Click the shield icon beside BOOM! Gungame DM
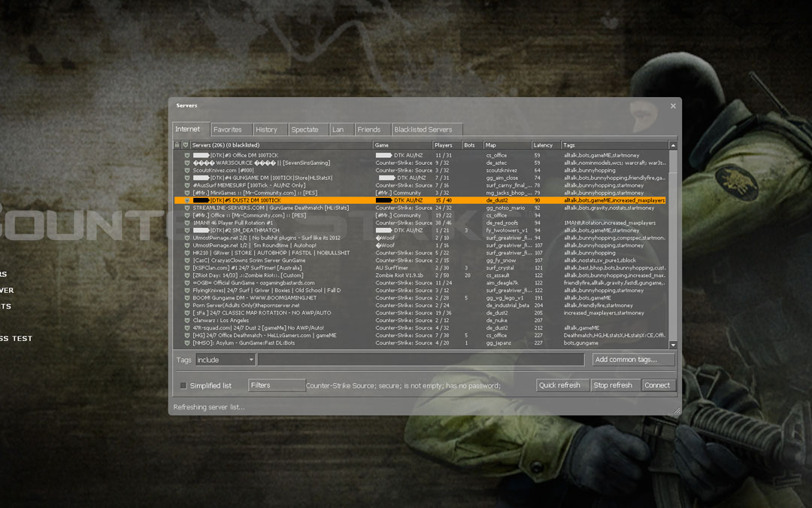The width and height of the screenshot is (812, 508). coord(187,298)
